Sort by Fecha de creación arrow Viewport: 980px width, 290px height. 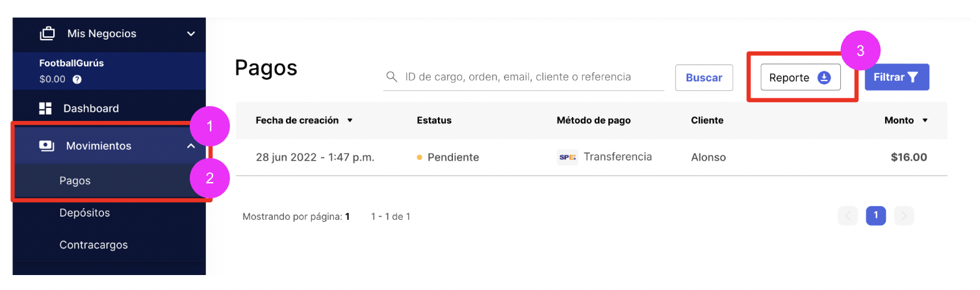[350, 120]
